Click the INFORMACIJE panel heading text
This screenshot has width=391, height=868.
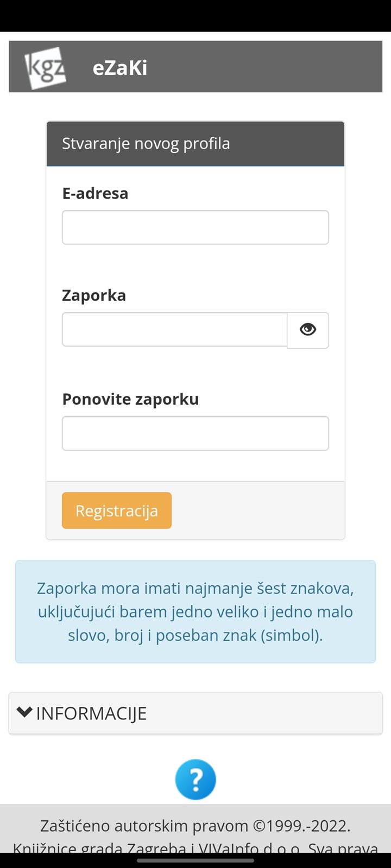click(x=91, y=713)
